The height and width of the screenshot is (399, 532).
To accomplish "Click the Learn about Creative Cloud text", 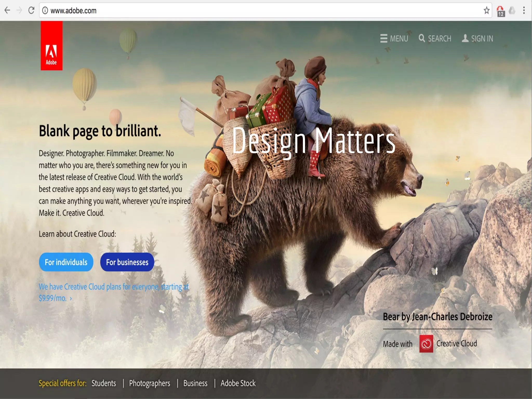I will click(x=77, y=234).
